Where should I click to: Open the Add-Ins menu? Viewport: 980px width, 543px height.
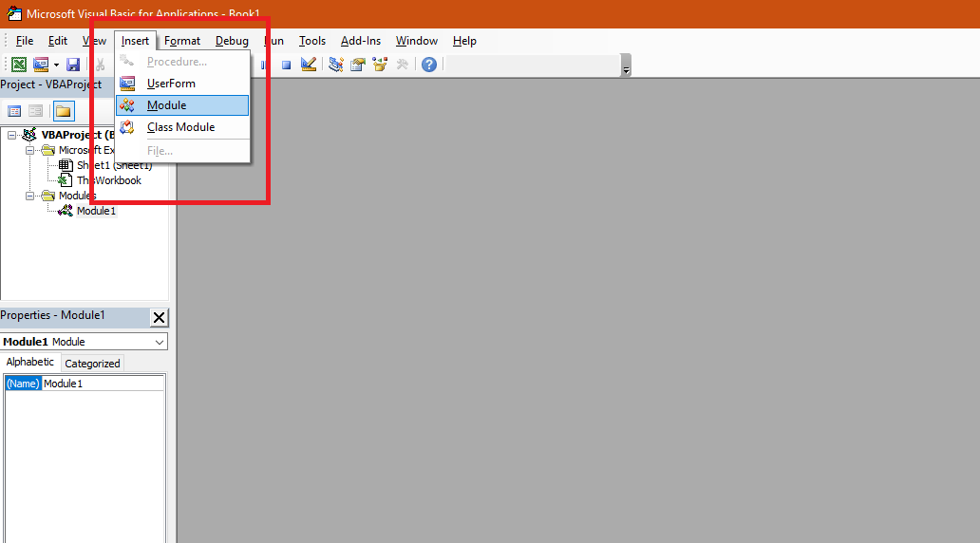pyautogui.click(x=361, y=41)
